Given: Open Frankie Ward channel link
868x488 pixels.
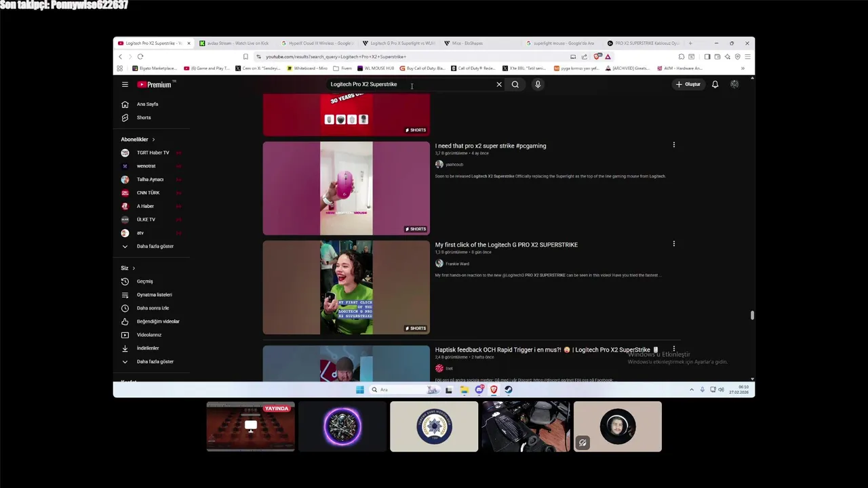Looking at the screenshot, I should (457, 264).
